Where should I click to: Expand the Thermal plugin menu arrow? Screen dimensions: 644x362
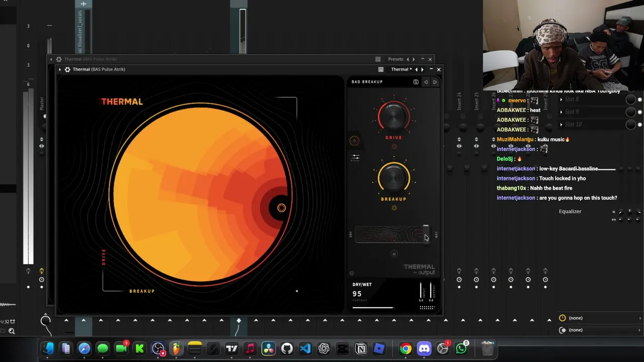pos(59,69)
